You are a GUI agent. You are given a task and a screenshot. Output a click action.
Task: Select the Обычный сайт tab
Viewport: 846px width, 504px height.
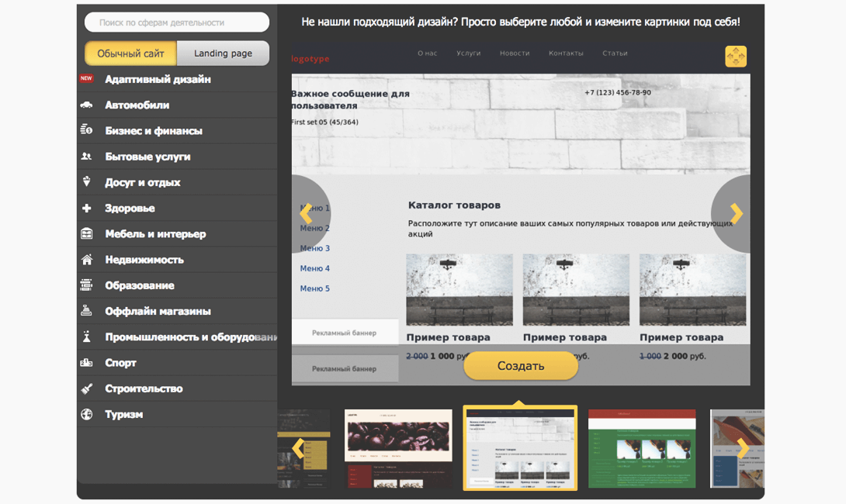click(x=130, y=54)
